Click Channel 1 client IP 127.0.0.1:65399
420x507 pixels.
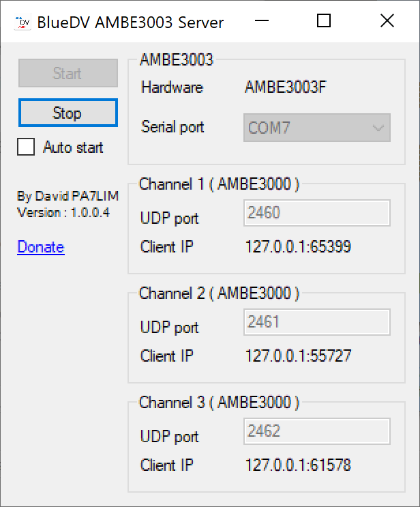point(298,246)
